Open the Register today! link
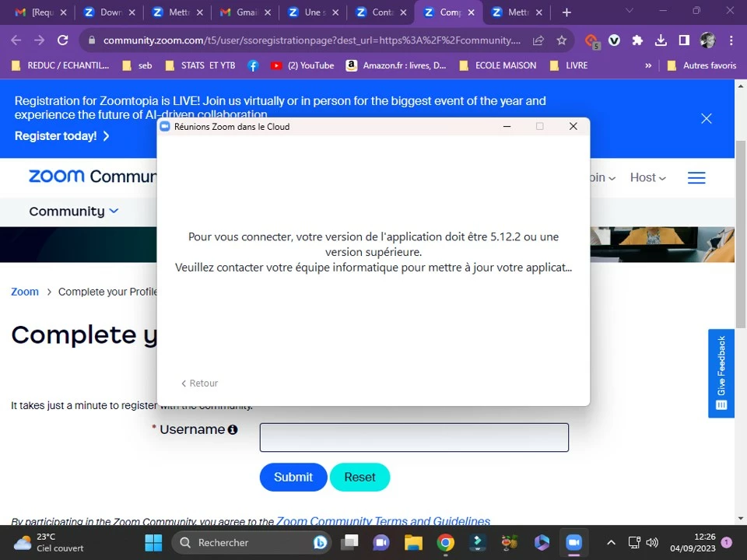 tap(62, 136)
